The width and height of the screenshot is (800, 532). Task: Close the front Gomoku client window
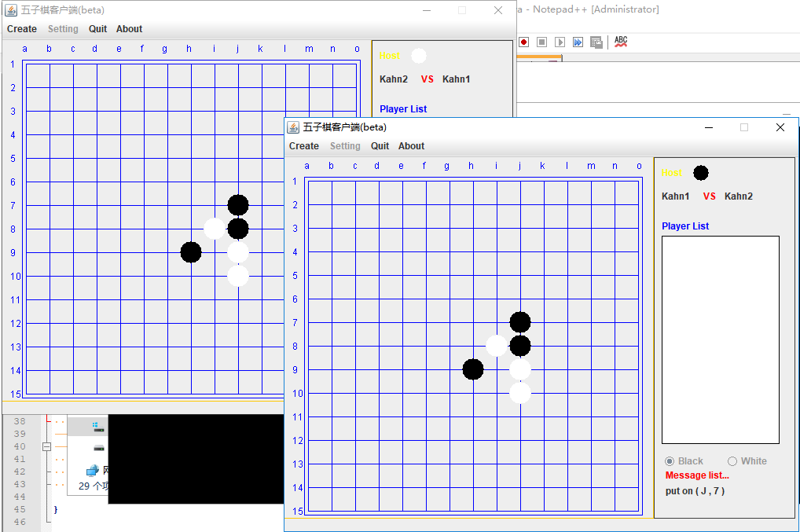coord(780,127)
